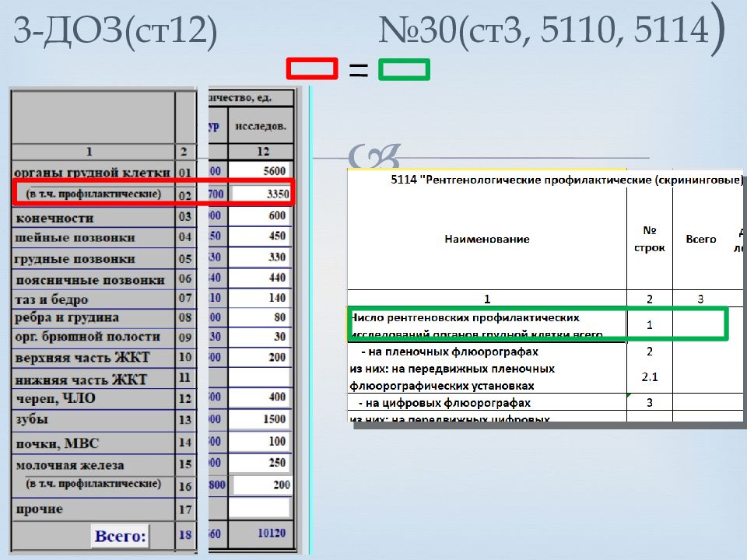The height and width of the screenshot is (560, 747).
Task: Click the red rectangle legend icon at top
Action: tap(312, 69)
